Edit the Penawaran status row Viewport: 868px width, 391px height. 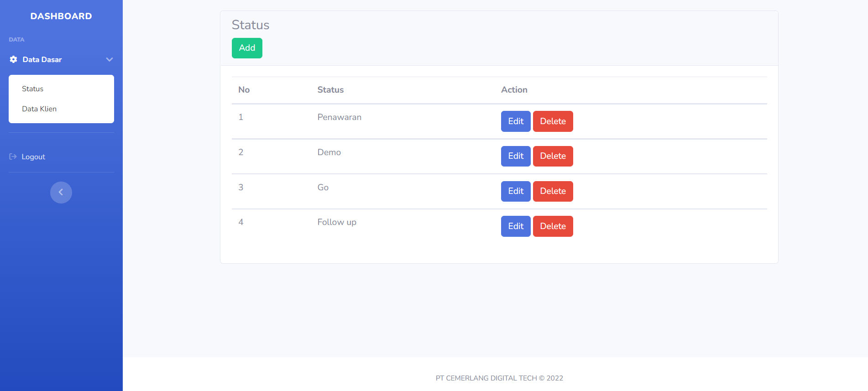[516, 121]
